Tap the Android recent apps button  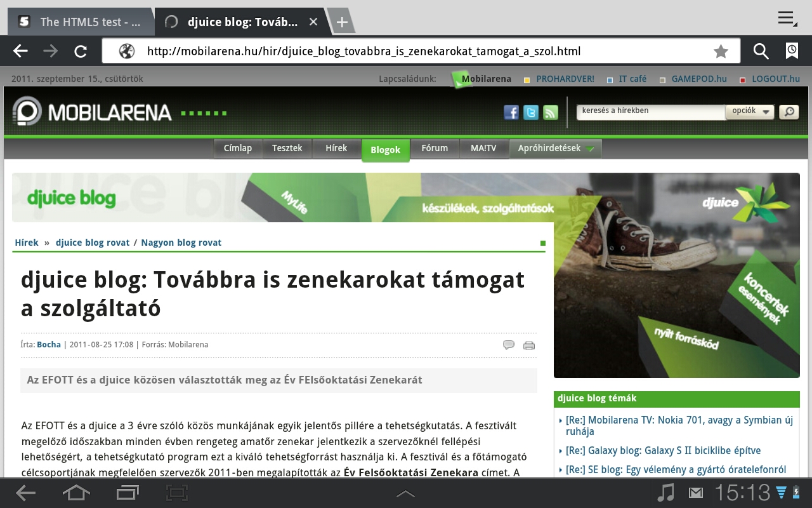128,493
